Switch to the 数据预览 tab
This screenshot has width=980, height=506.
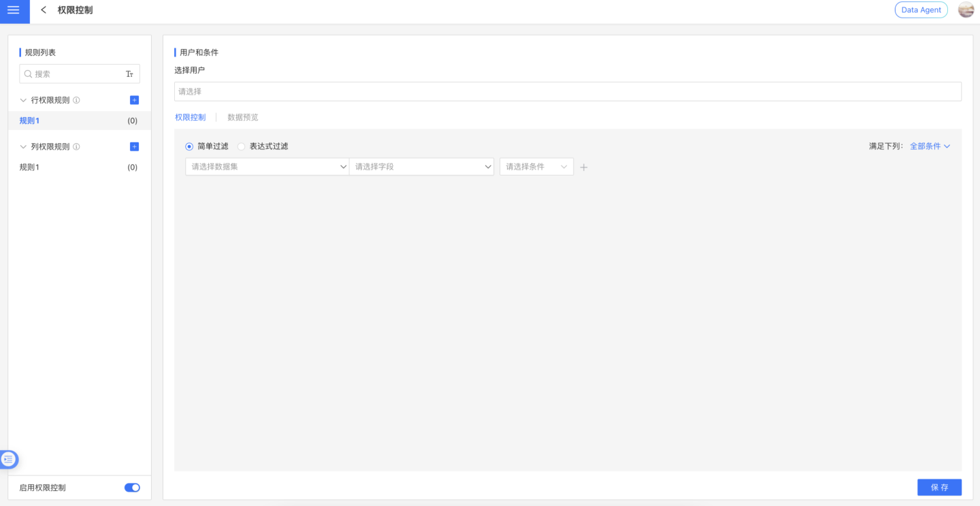coord(243,117)
